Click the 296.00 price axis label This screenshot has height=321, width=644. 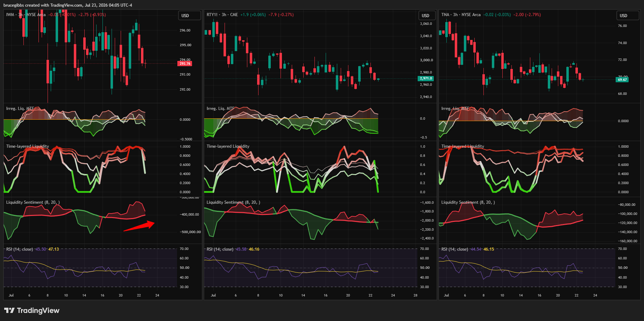coord(185,30)
